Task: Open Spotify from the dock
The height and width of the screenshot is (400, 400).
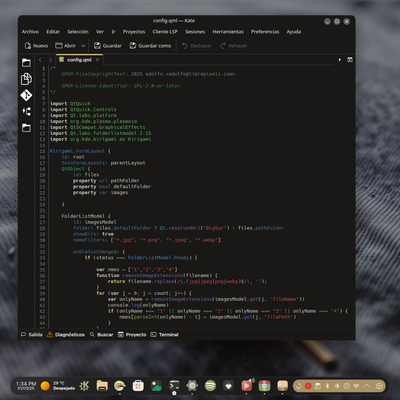Action: pos(210,386)
